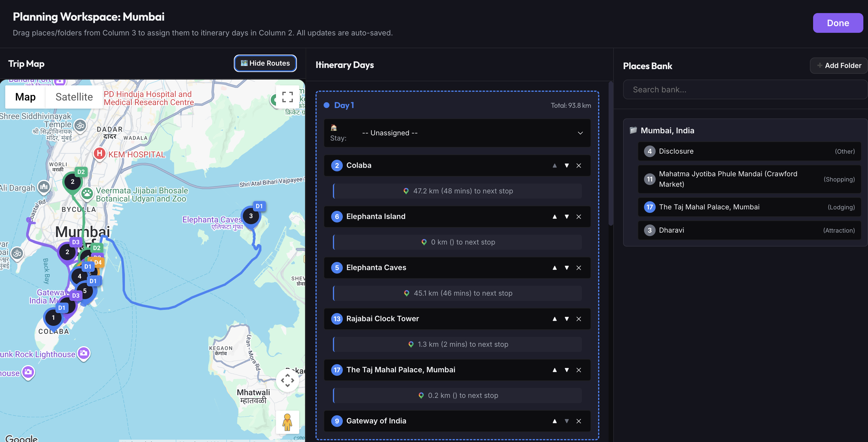Move Gateway of India up
The height and width of the screenshot is (442, 868).
[555, 421]
